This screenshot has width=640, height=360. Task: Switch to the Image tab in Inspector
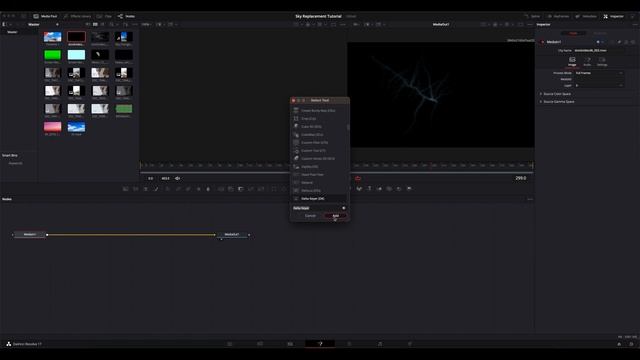[572, 62]
